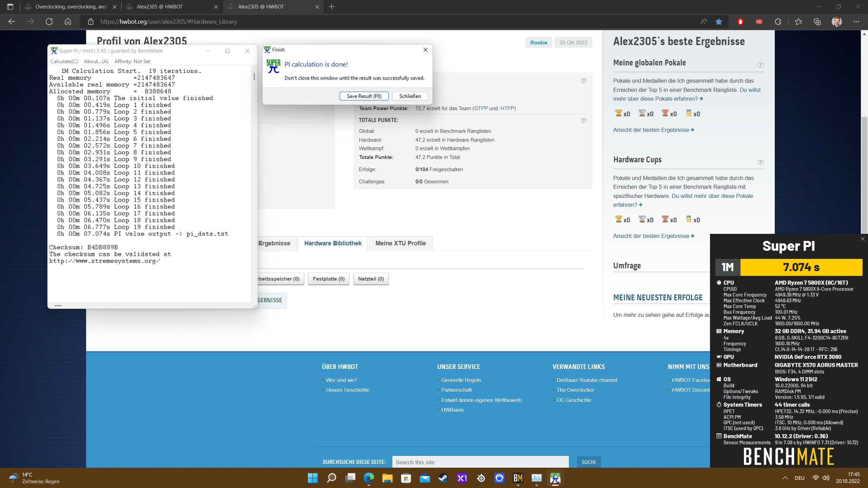Click the browser back arrow
Screen dimensions: 868x488
12,22
